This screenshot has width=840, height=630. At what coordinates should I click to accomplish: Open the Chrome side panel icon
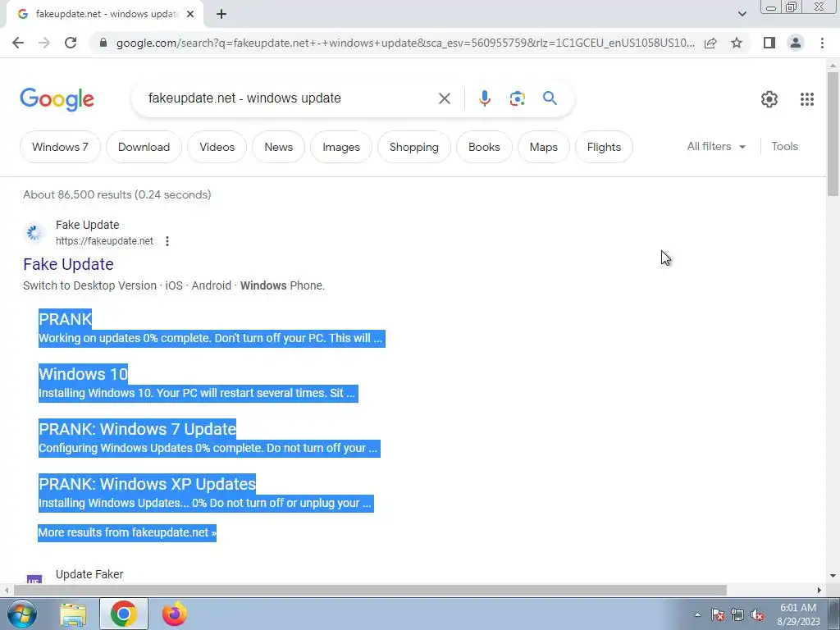coord(769,43)
